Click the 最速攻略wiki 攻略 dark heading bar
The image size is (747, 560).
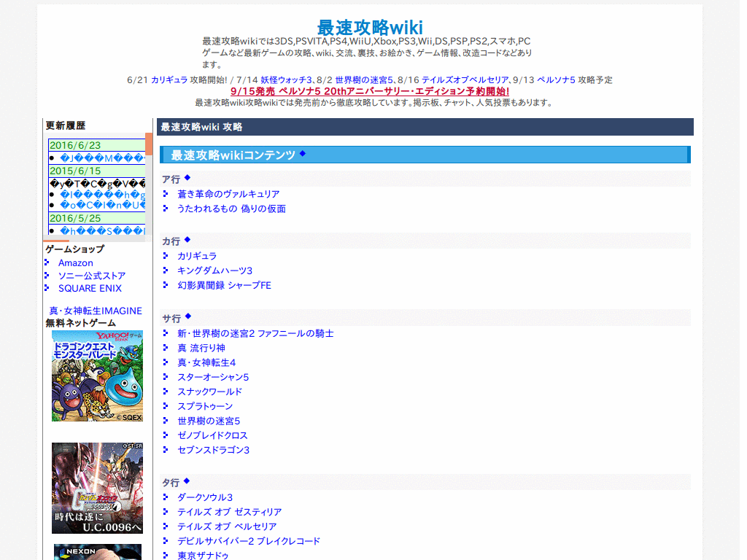(x=425, y=127)
